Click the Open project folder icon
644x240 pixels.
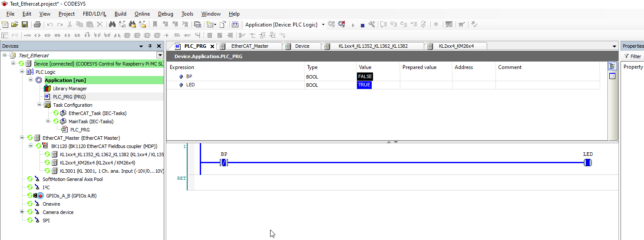15,25
